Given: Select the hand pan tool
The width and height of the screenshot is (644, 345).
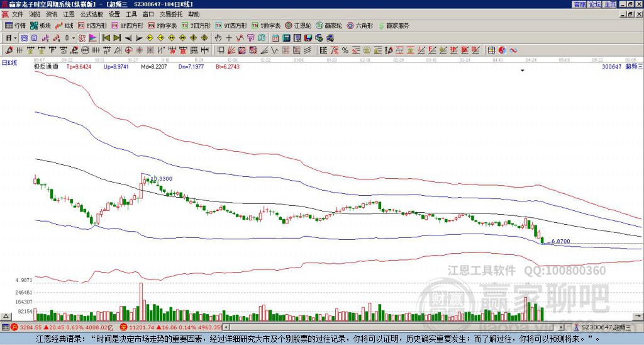Looking at the screenshot, I should [x=218, y=38].
